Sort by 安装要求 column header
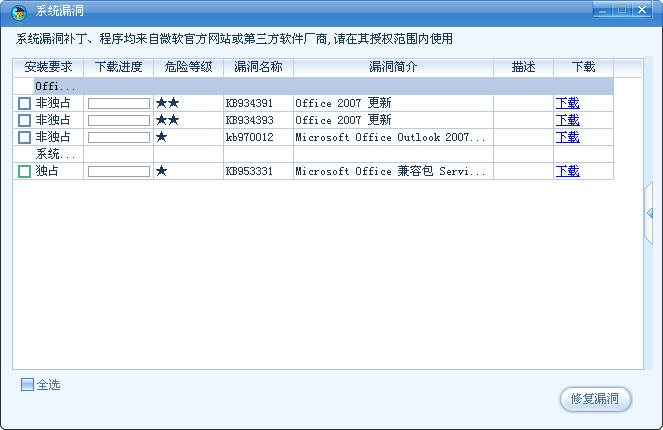The height and width of the screenshot is (430, 663). click(x=48, y=67)
